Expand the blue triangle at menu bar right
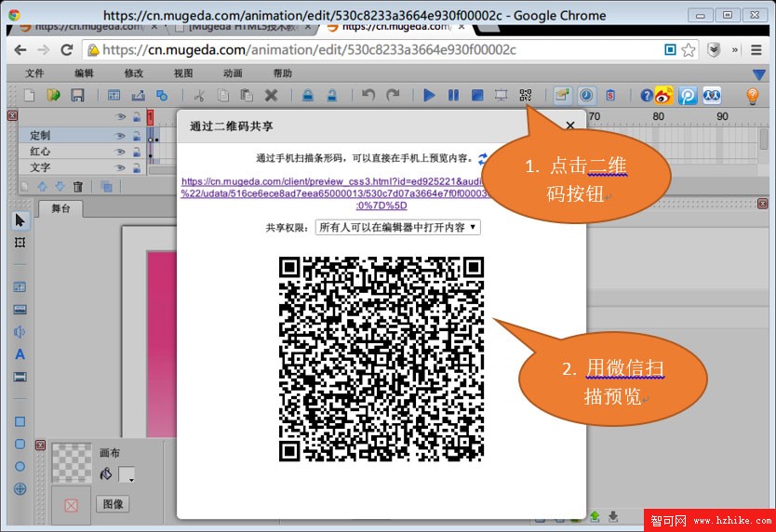This screenshot has width=776, height=532. 759,73
